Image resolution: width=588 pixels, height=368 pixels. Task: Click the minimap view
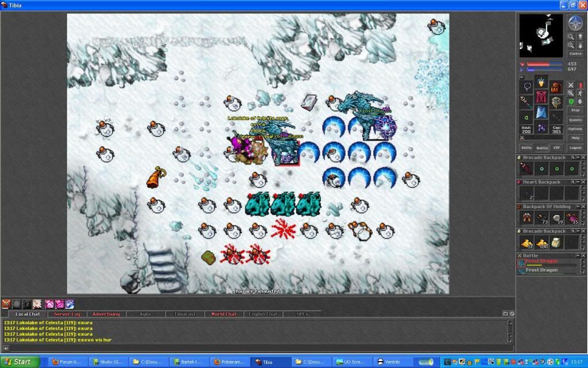[541, 36]
